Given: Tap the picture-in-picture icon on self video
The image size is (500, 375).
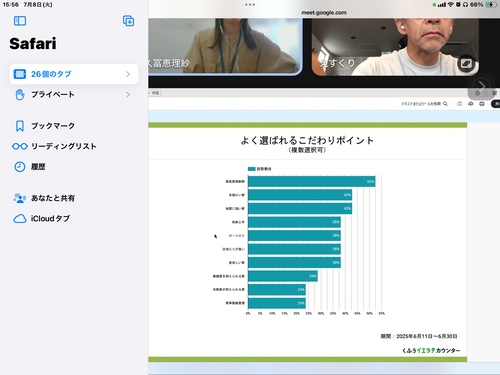Looking at the screenshot, I should [466, 63].
